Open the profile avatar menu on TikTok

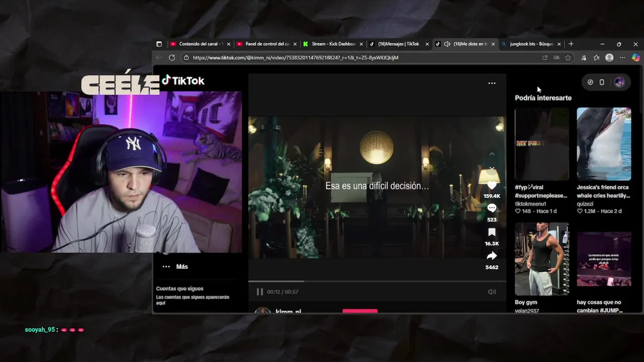pos(619,82)
